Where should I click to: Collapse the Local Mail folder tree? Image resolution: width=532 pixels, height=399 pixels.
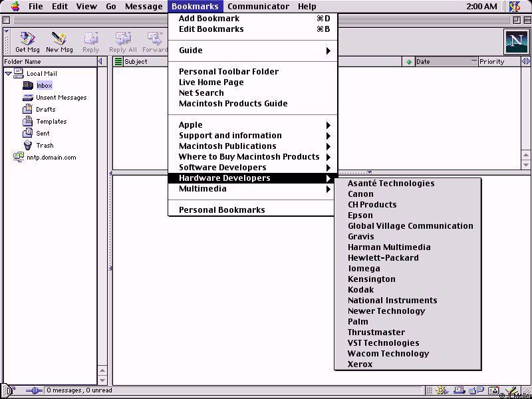[x=8, y=74]
